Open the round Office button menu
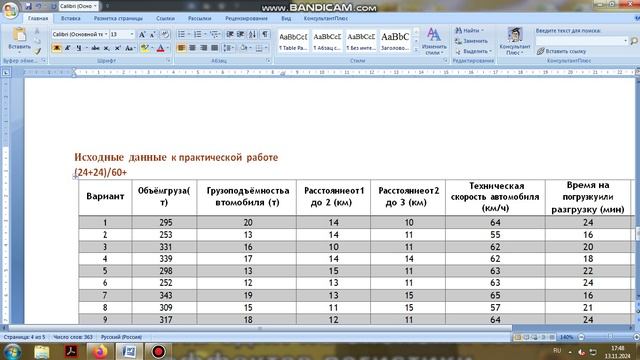The image size is (640, 360). click(10, 10)
